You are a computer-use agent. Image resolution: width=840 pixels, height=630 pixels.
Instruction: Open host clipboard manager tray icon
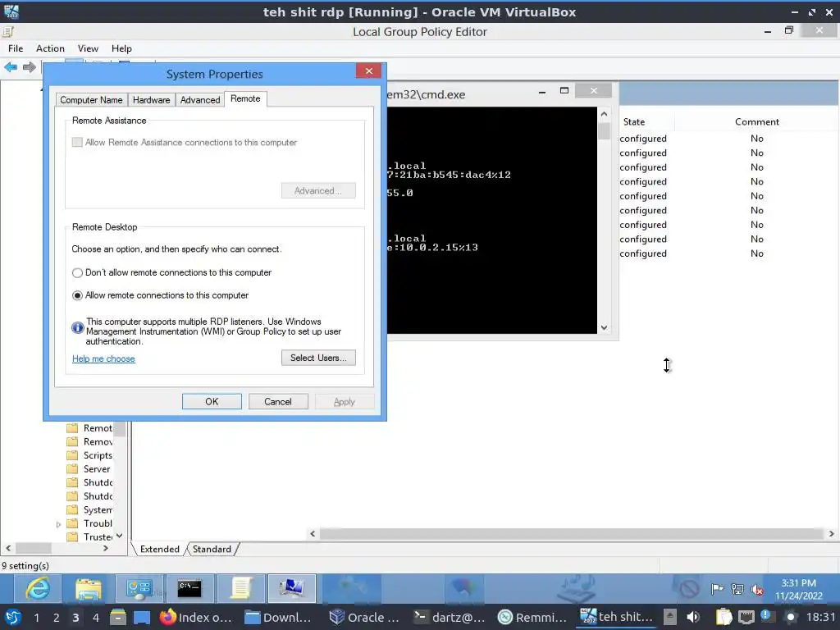(724, 618)
